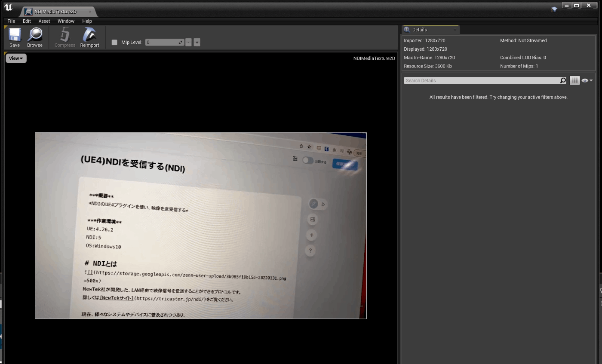Click the Number of Mips: 1 text
Image resolution: width=602 pixels, height=364 pixels.
[x=519, y=66]
